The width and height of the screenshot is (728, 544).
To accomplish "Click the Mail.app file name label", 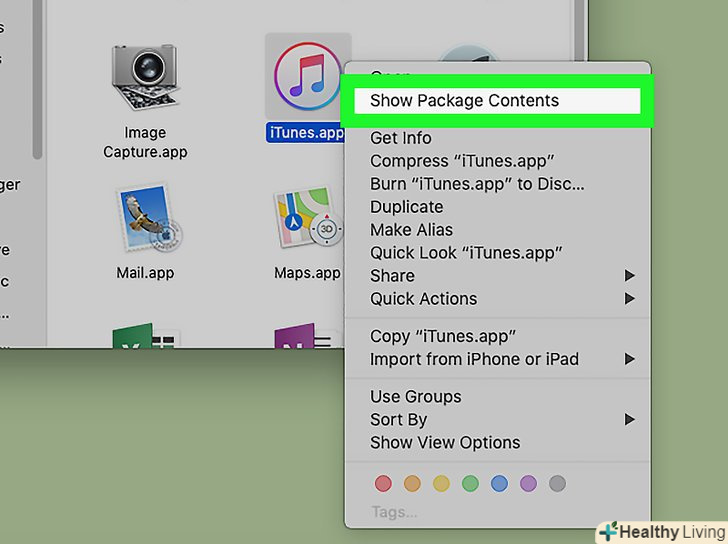I will point(145,273).
